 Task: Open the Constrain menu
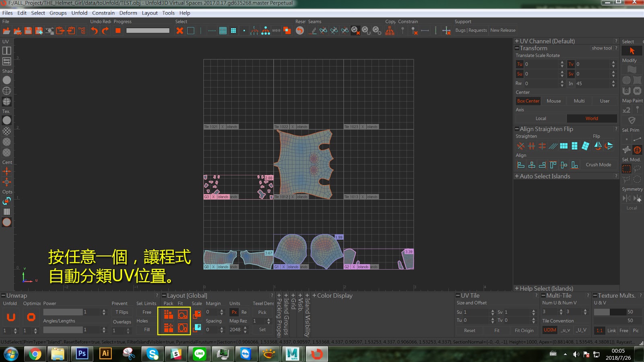pos(103,13)
